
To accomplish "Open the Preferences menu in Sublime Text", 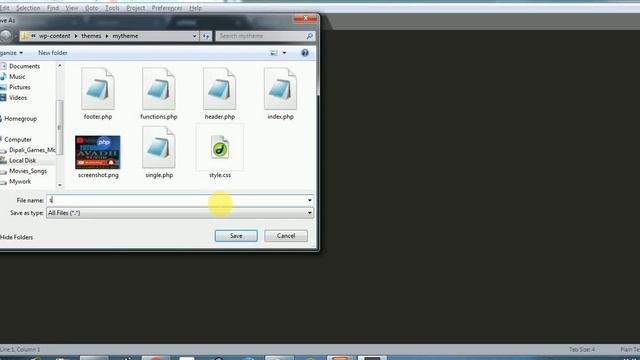I will click(x=167, y=8).
